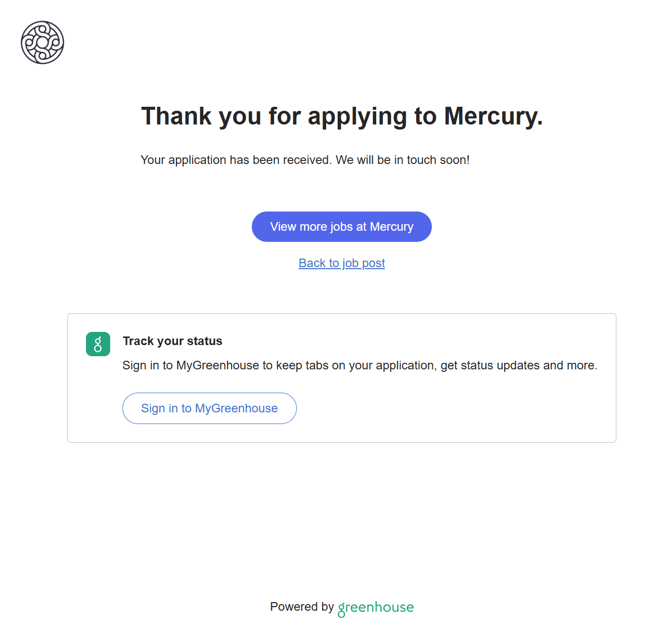Click the word 'received' in confirmation message
Viewport: 672px width, 634px height.
(306, 160)
